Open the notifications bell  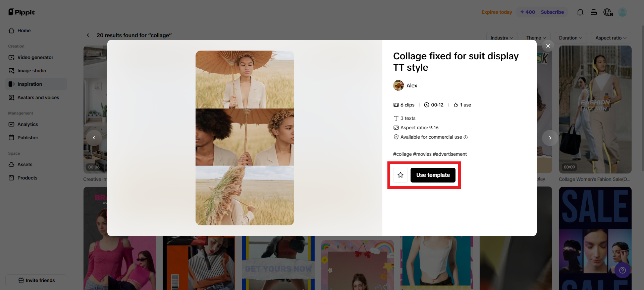[x=580, y=12]
